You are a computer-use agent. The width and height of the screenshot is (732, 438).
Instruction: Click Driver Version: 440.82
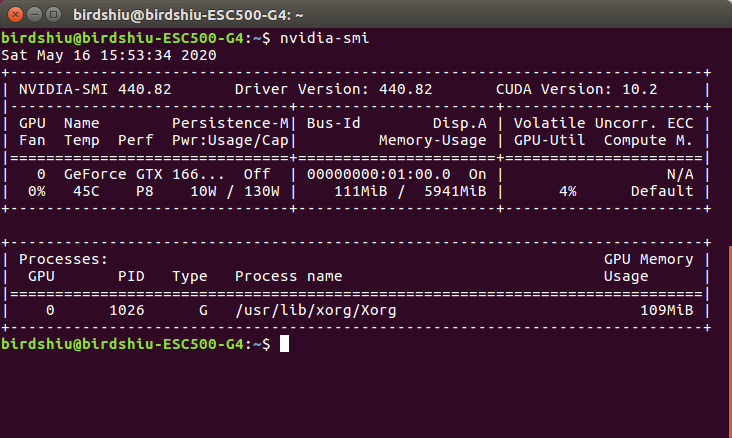point(333,89)
